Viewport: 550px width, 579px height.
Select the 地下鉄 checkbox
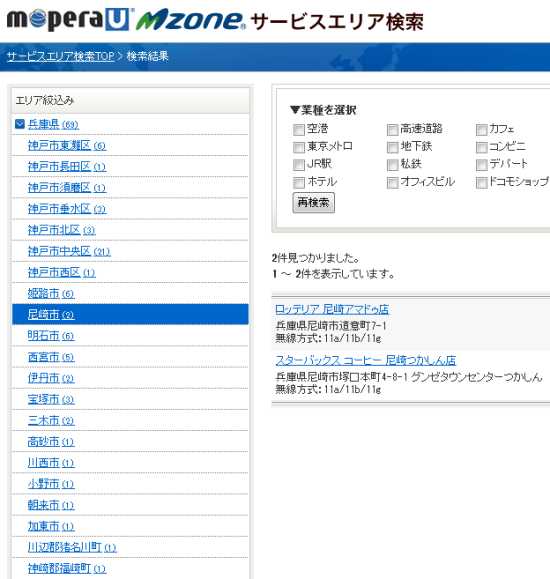point(392,147)
